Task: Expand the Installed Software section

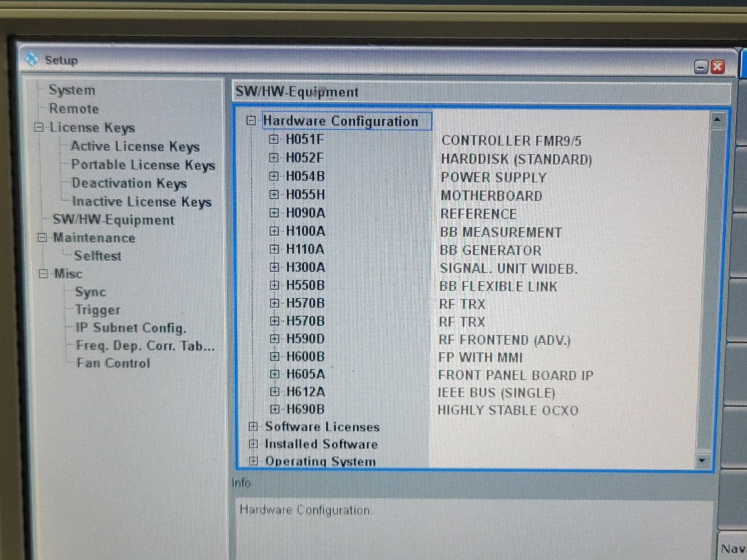Action: [253, 444]
